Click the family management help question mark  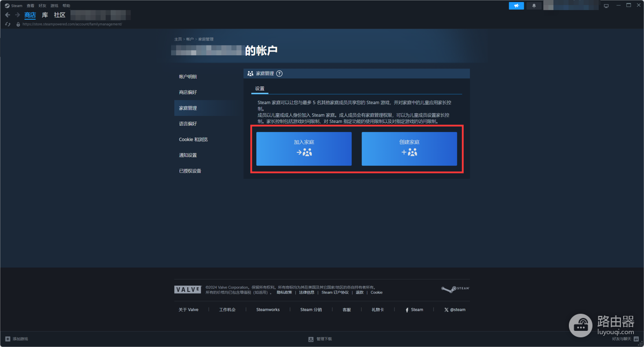(x=279, y=73)
